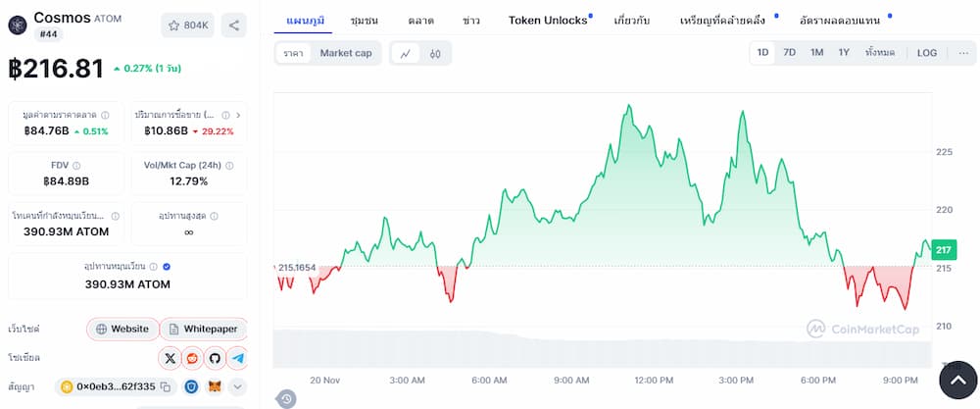
Task: Click the document icon on Whitepaper button
Action: 173,329
